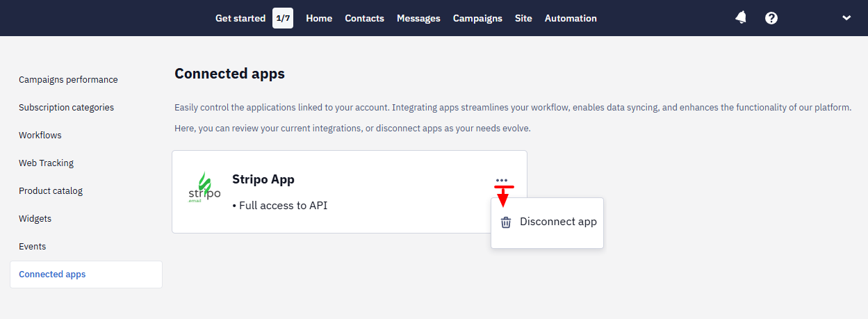Select Product catalog in the sidebar
This screenshot has height=319, width=868.
(51, 191)
